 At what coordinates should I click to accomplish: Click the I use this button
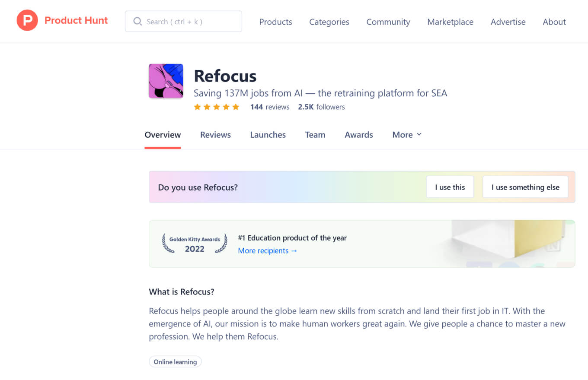point(450,187)
